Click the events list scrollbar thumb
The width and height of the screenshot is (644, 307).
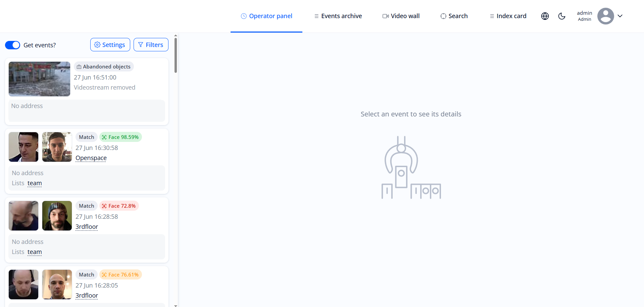pyautogui.click(x=176, y=55)
